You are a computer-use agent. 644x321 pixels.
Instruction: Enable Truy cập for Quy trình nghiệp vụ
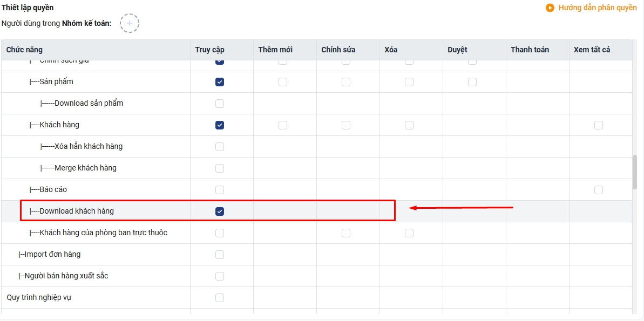[x=220, y=298]
